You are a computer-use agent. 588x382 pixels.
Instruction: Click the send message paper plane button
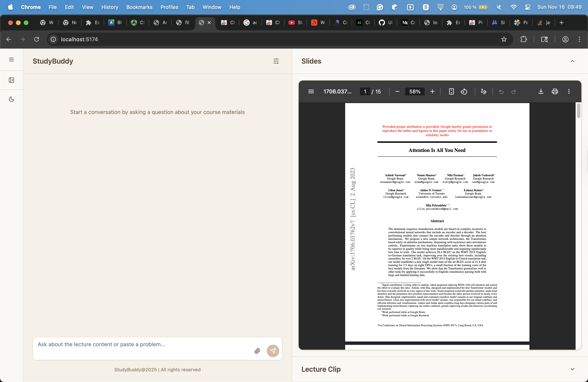[273, 351]
